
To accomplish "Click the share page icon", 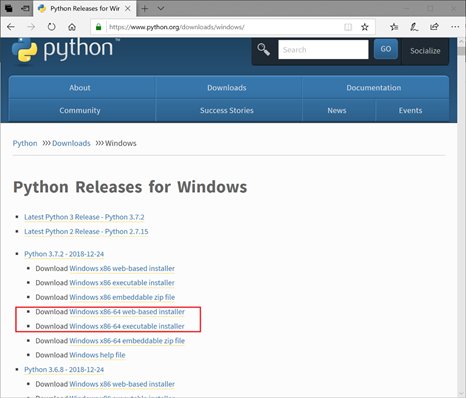I will (434, 27).
